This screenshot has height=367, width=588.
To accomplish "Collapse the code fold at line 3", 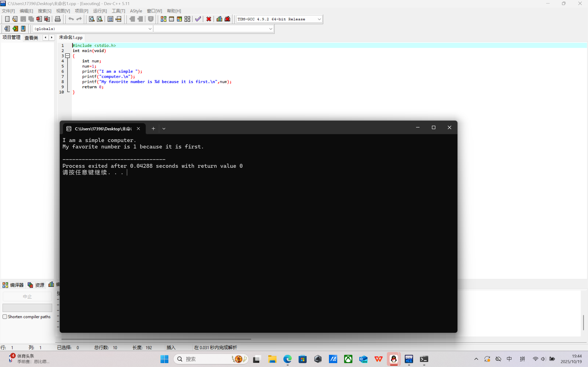I will (68, 56).
